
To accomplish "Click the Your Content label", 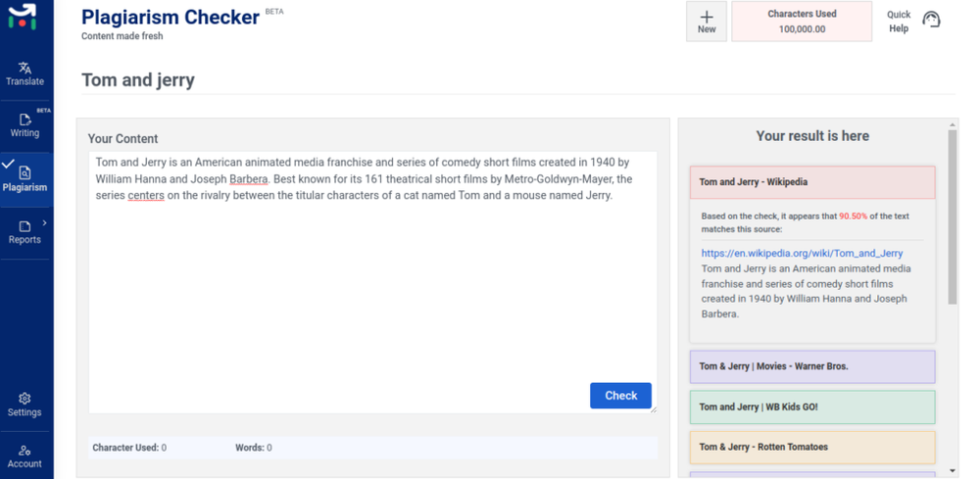I will pyautogui.click(x=122, y=139).
